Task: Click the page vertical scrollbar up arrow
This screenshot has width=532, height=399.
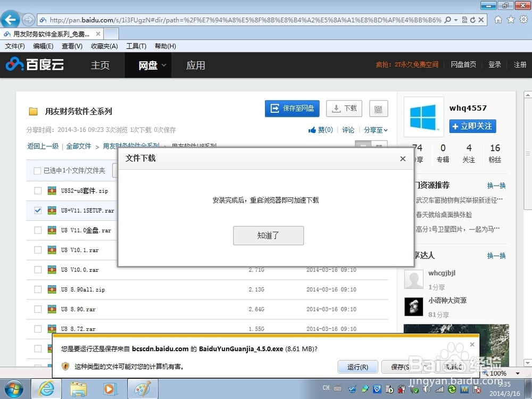Action: [x=528, y=95]
